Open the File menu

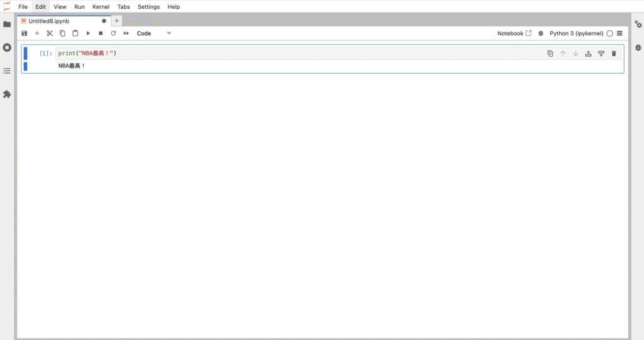23,6
